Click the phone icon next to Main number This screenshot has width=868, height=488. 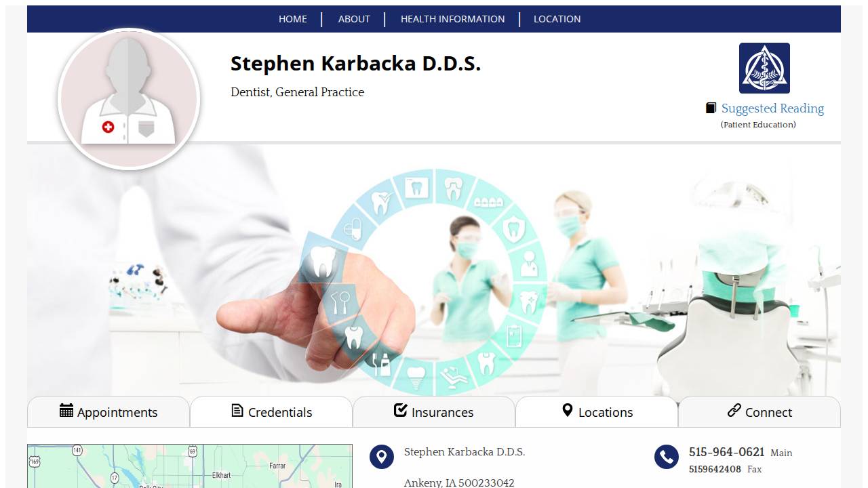(666, 457)
